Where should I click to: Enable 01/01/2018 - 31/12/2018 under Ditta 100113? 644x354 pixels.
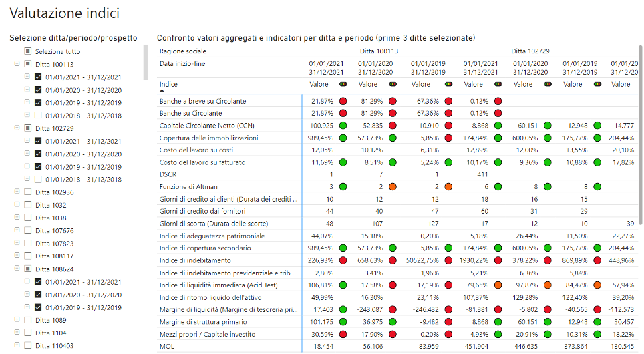38,116
